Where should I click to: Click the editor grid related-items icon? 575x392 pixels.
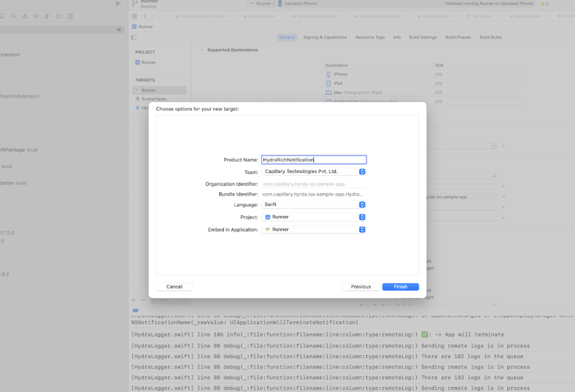coord(134,16)
